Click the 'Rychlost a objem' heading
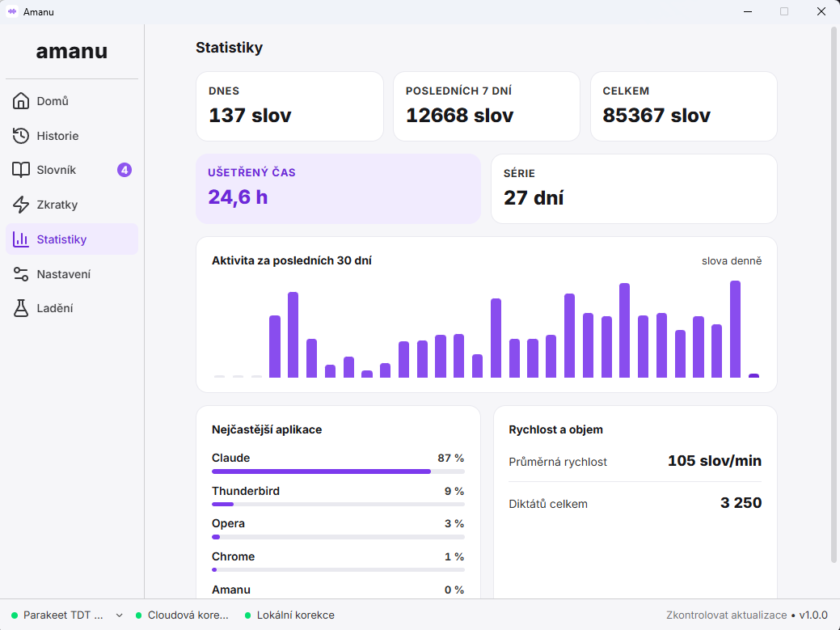This screenshot has height=630, width=840. coord(555,429)
